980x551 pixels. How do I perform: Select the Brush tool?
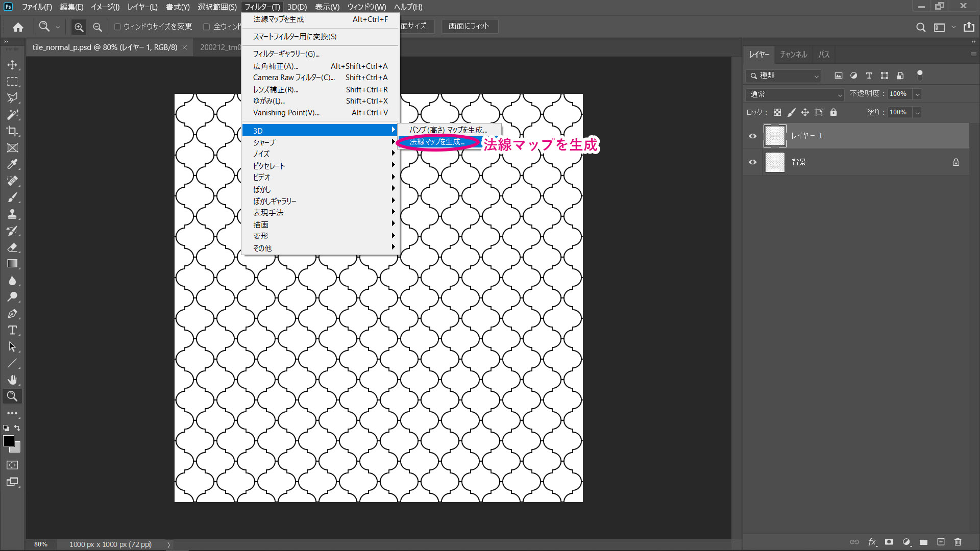click(x=12, y=197)
